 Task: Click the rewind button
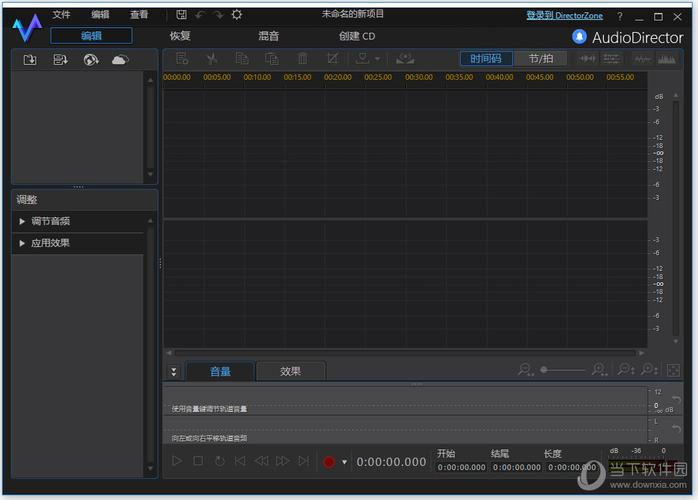pos(261,461)
